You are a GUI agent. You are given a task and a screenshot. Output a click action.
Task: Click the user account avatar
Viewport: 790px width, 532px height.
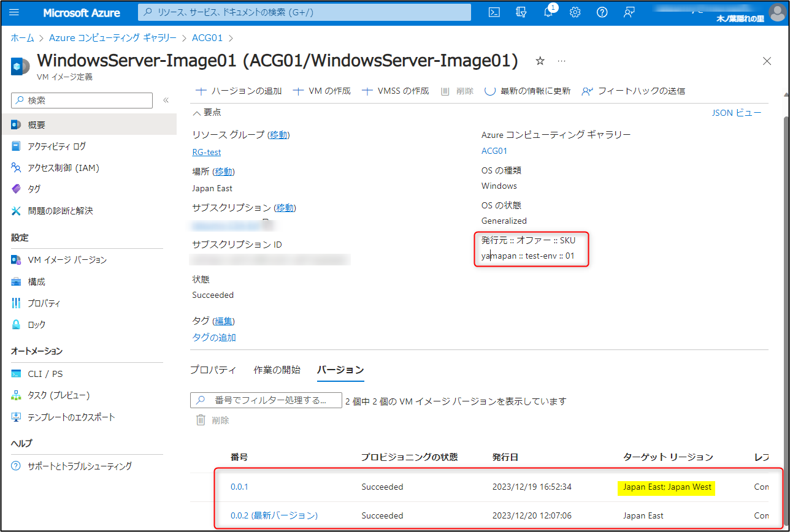pos(778,12)
